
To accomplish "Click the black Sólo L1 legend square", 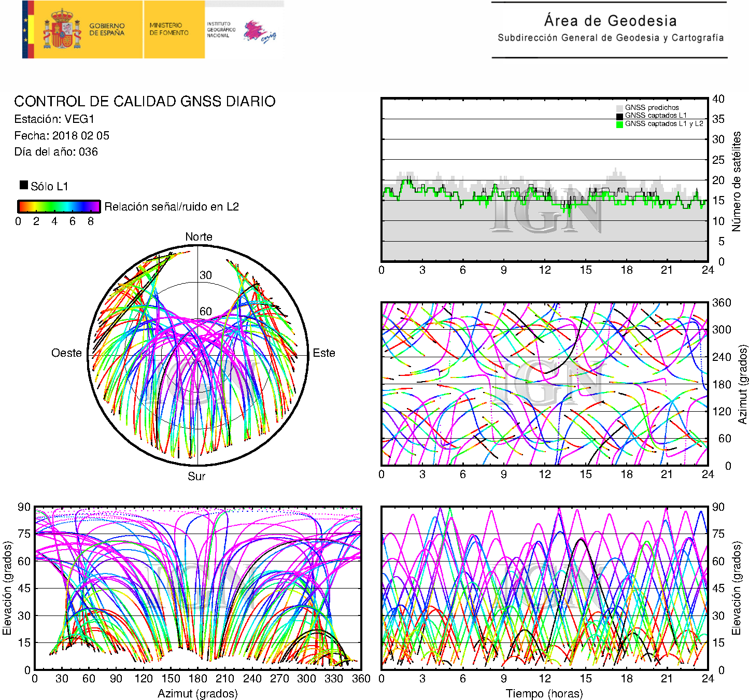I will pyautogui.click(x=24, y=185).
